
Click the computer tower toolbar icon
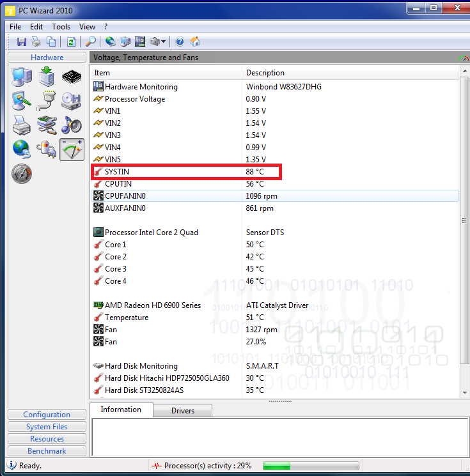click(x=125, y=42)
